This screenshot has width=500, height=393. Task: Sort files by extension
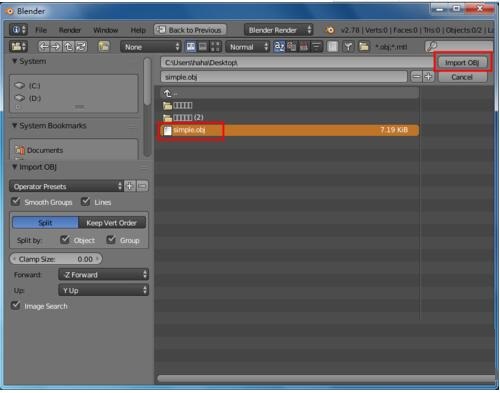[292, 47]
